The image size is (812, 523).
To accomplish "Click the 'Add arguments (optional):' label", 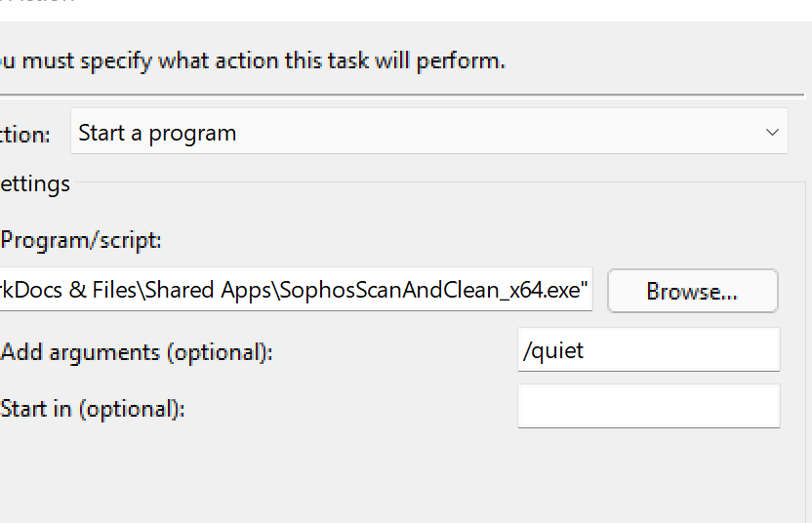I will coord(137,352).
